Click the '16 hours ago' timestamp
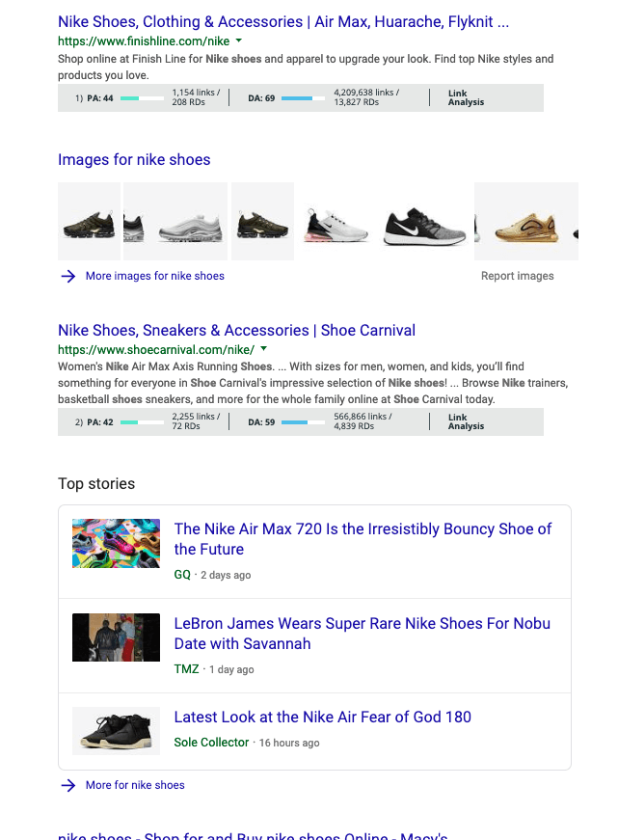Image resolution: width=618 pixels, height=840 pixels. [x=289, y=743]
